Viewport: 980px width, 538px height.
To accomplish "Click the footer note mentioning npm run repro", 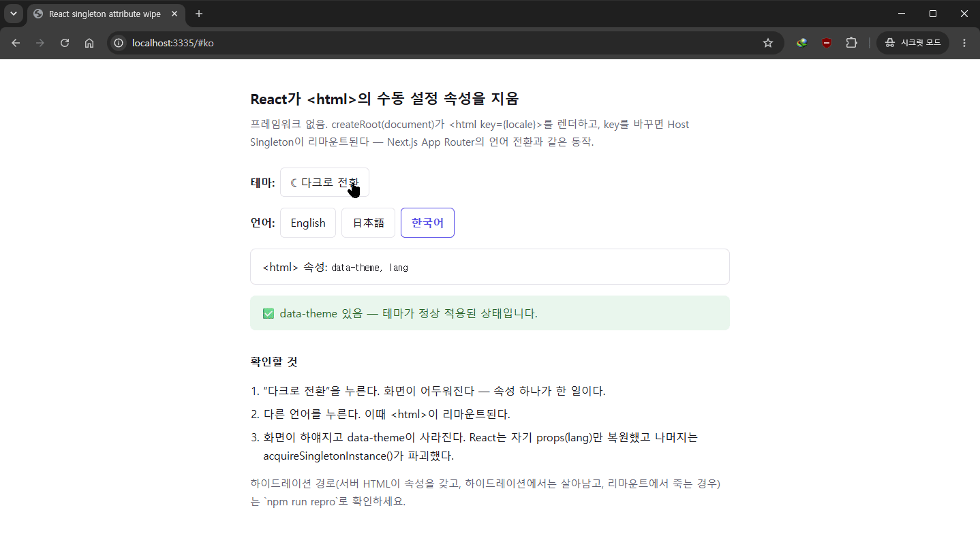I will tap(485, 492).
